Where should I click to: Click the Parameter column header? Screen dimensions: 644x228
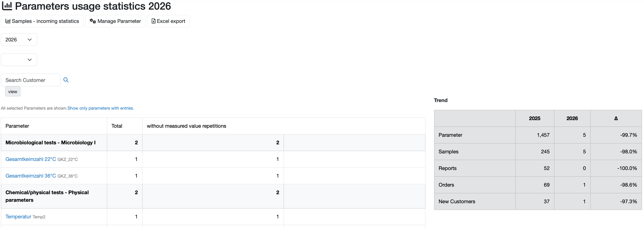pyautogui.click(x=17, y=126)
